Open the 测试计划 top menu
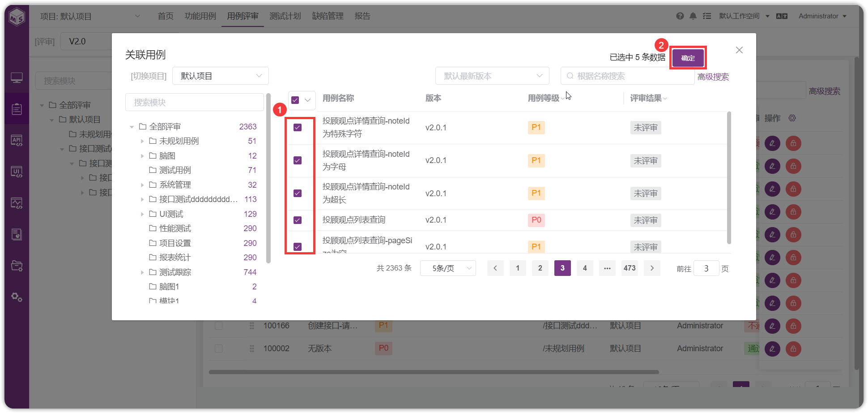This screenshot has height=413, width=868. click(x=285, y=16)
